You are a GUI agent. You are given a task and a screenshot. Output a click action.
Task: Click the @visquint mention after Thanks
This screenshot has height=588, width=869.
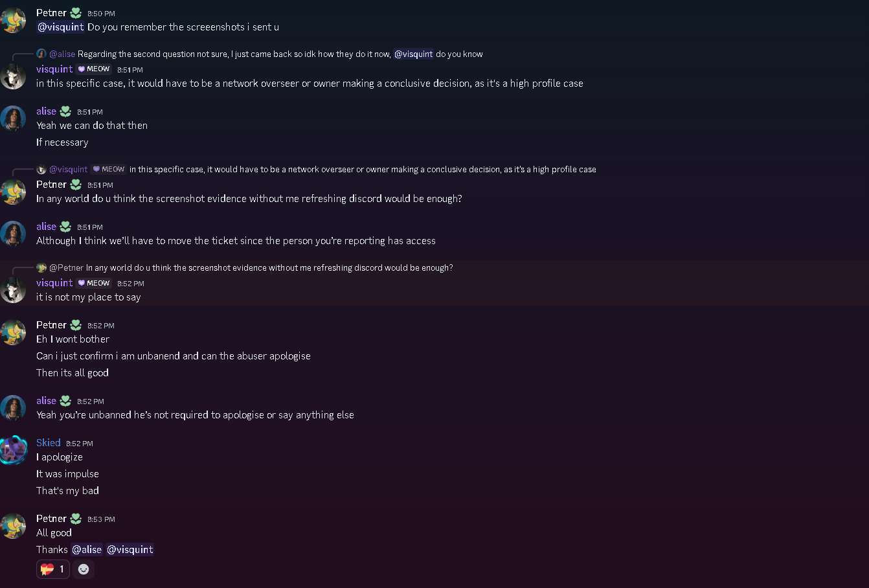point(130,550)
